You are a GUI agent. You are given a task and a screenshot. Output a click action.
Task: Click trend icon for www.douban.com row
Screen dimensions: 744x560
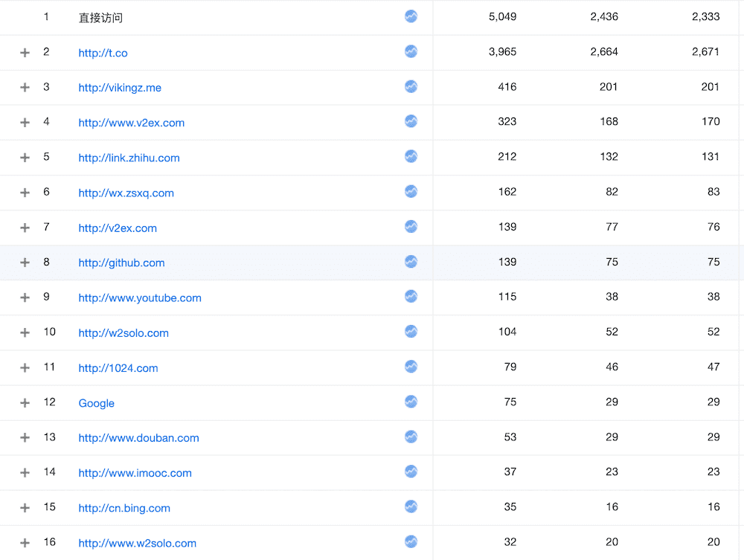click(411, 437)
